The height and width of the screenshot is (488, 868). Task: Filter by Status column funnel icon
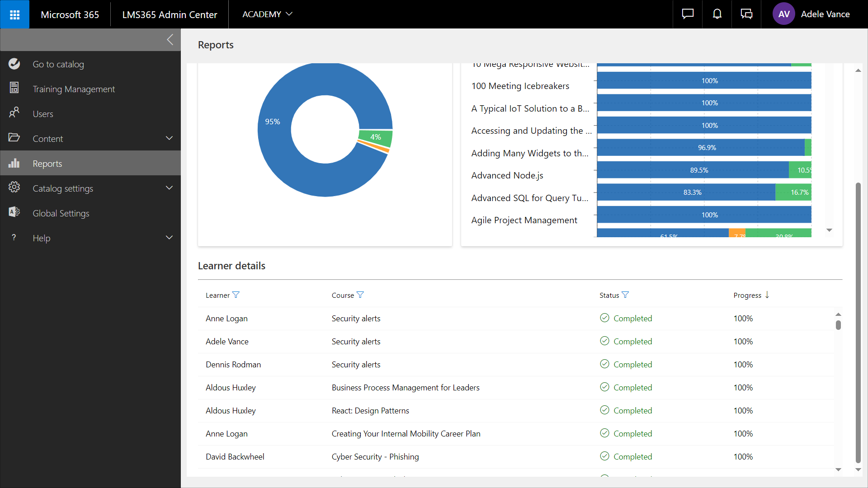(625, 295)
